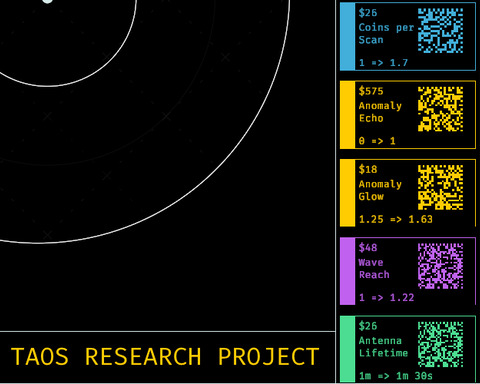Click the 'Anomaly Echo' label text
The width and height of the screenshot is (480, 384).
380,112
